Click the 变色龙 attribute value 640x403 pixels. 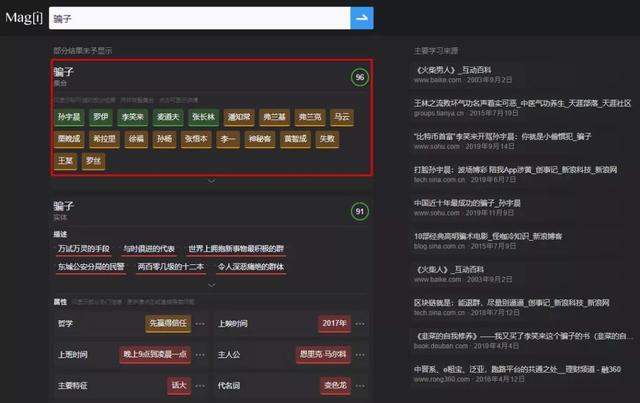336,385
